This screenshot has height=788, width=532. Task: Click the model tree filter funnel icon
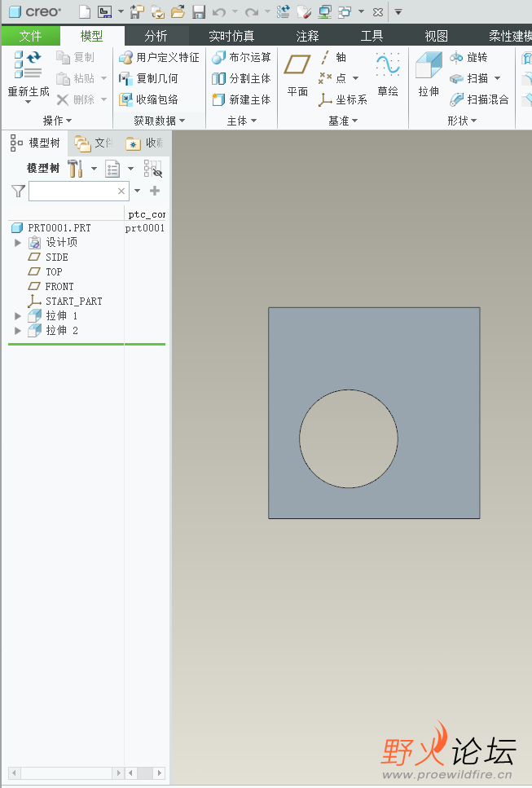tap(18, 191)
